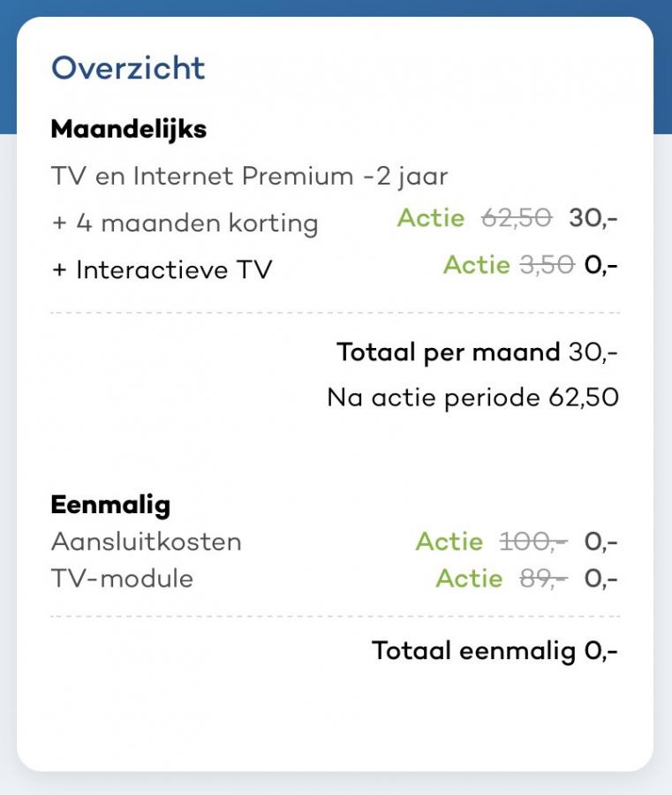
Task: Click the 30,- package action price
Action: [593, 218]
